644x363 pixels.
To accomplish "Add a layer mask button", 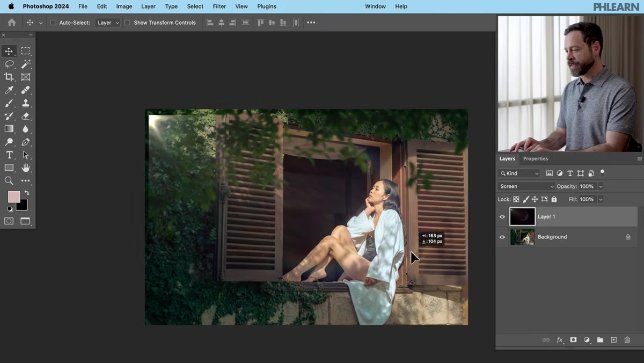I will tap(573, 340).
